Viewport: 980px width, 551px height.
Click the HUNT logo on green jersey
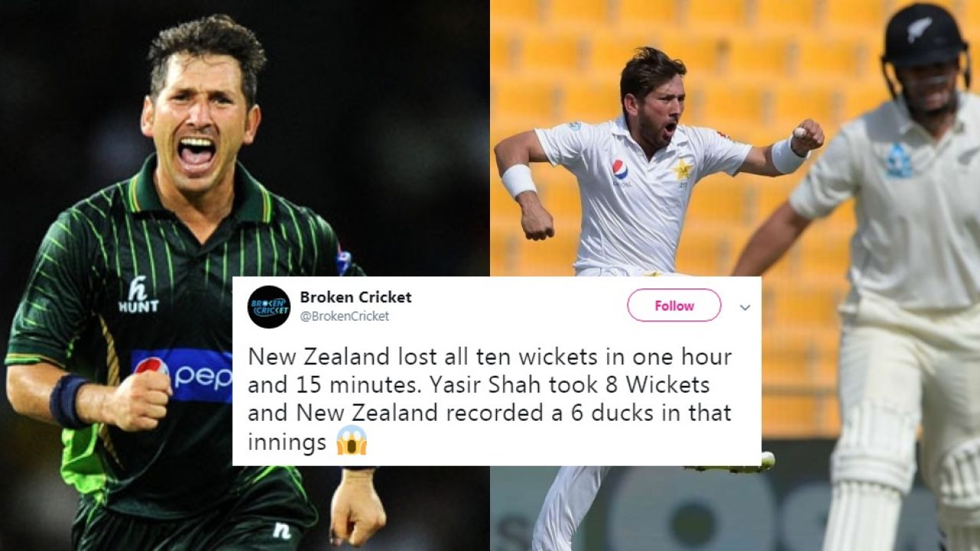(139, 295)
